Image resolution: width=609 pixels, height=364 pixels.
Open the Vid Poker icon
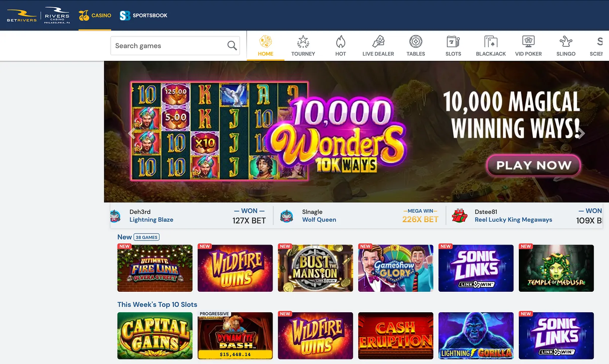tap(528, 41)
